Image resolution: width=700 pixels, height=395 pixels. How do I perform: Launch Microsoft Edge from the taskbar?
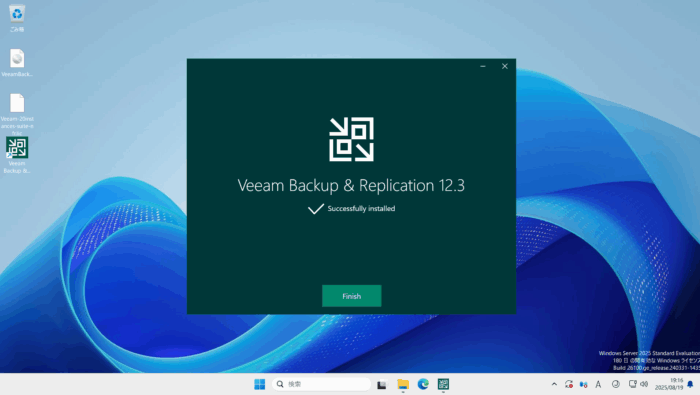[423, 384]
